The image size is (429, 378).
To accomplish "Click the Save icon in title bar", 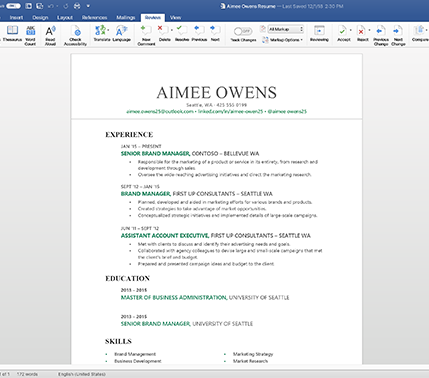I will click(40, 6).
